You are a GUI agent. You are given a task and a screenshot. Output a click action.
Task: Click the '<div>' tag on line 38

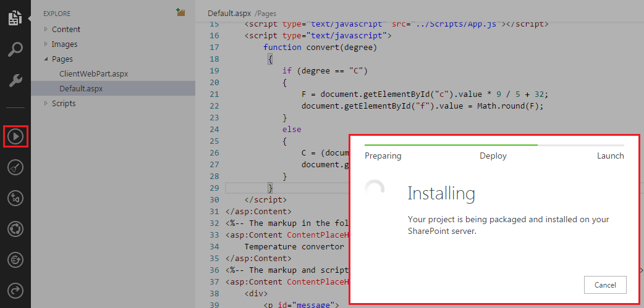(256, 294)
